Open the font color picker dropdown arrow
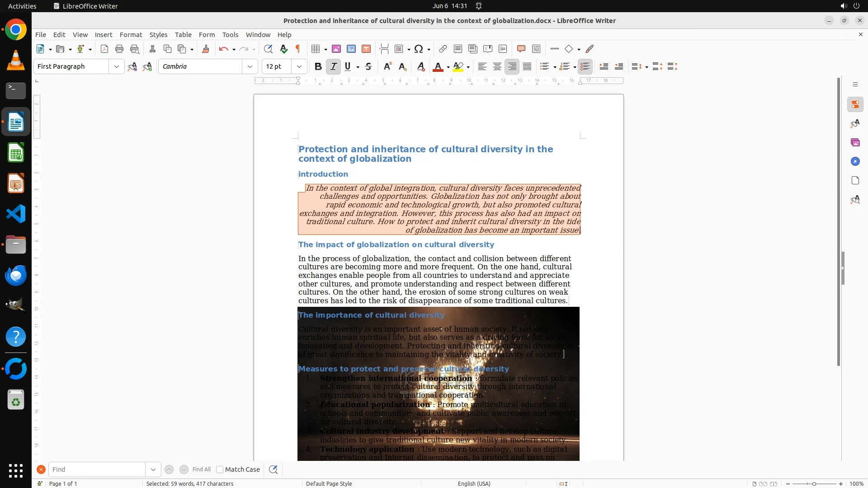Viewport: 868px width, 488px height. click(x=448, y=67)
